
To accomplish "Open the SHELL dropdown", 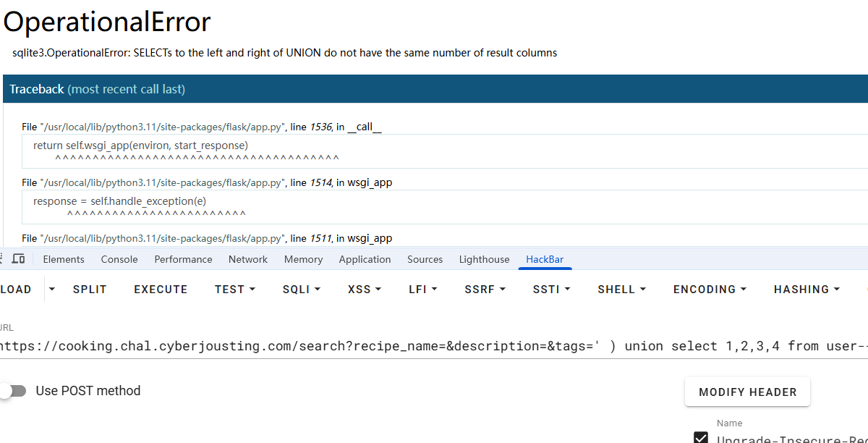I will click(621, 290).
